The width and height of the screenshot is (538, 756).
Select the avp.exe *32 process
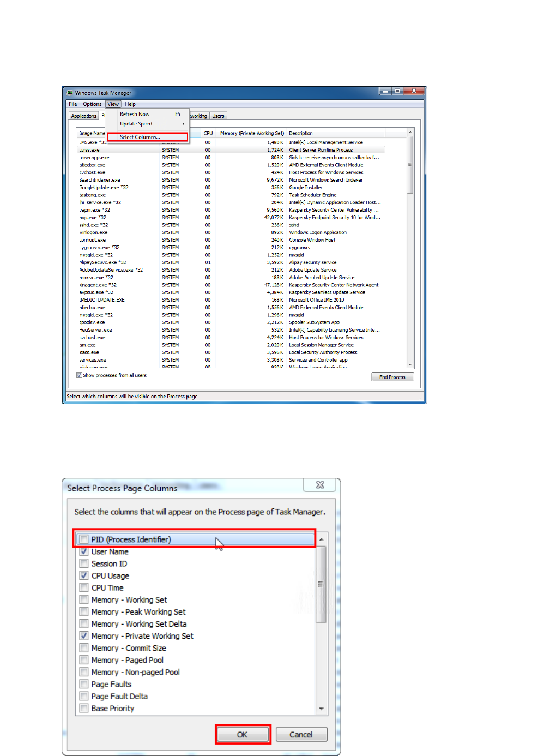(x=232, y=218)
